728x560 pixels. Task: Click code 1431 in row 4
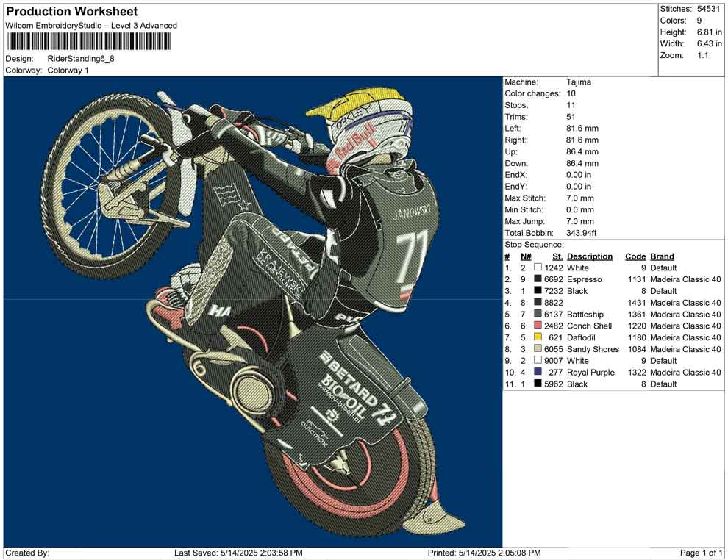tap(637, 303)
